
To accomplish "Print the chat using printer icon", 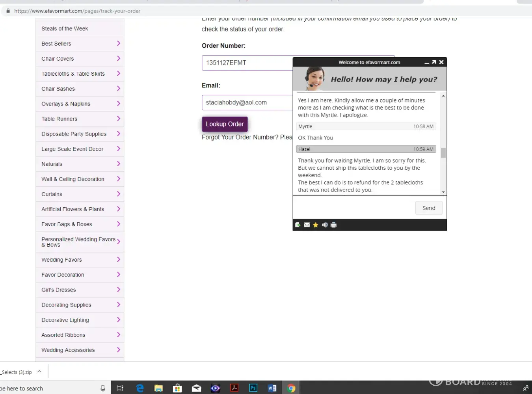I will coord(334,225).
